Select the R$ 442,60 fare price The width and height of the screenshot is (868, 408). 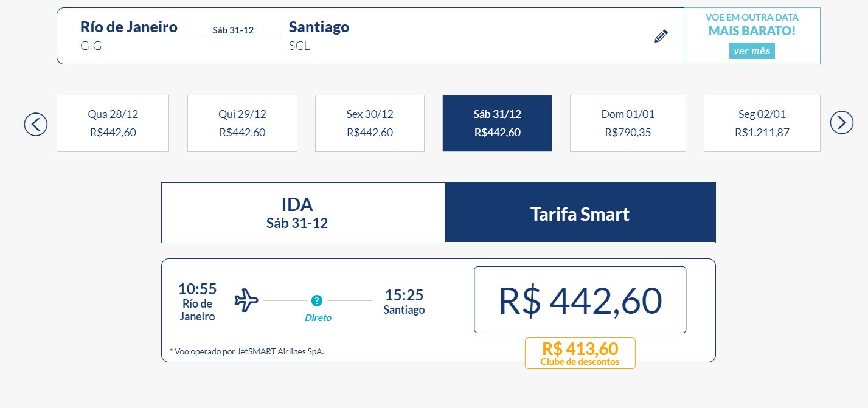(580, 300)
